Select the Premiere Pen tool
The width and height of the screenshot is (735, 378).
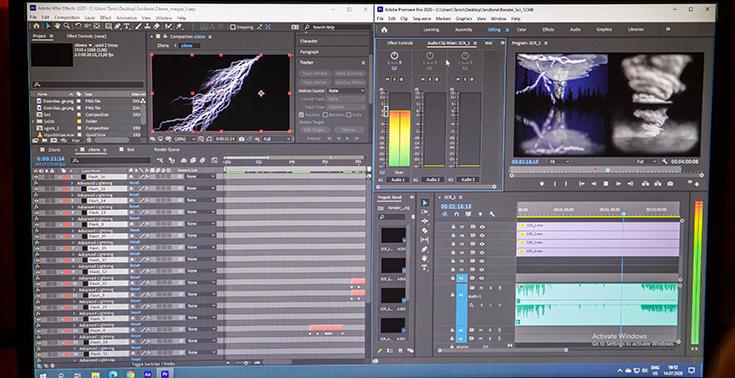pos(425,249)
